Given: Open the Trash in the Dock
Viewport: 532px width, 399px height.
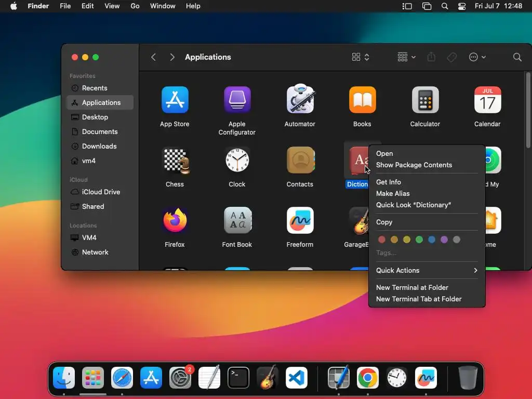Looking at the screenshot, I should point(468,378).
